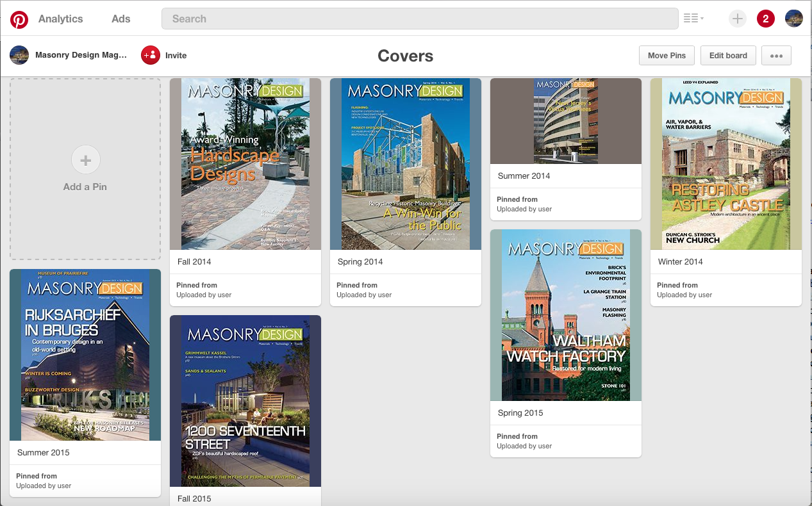Screen dimensions: 812x506
Task: Click Uploaded by user under Summer 2015
Action: click(44, 486)
